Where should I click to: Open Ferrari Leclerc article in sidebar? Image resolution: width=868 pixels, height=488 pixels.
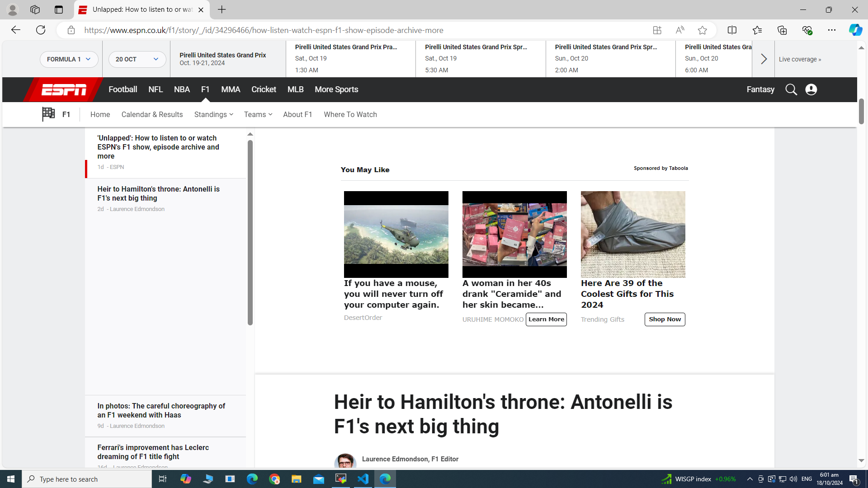[x=165, y=453]
